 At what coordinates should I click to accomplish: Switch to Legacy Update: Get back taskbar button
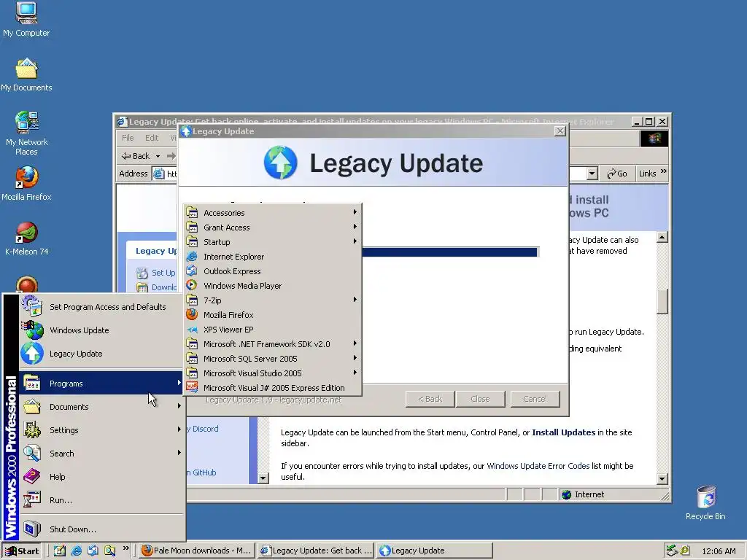(x=317, y=551)
